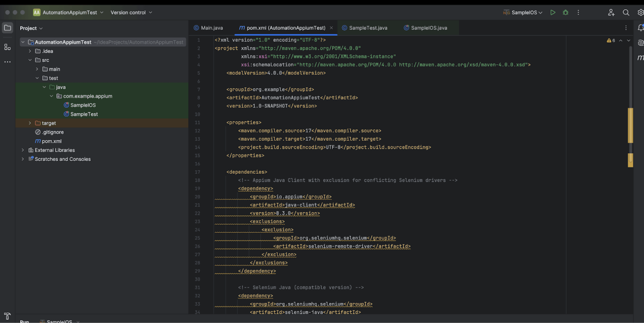Open Notifications via the bell icon
644x323 pixels.
pos(640,28)
